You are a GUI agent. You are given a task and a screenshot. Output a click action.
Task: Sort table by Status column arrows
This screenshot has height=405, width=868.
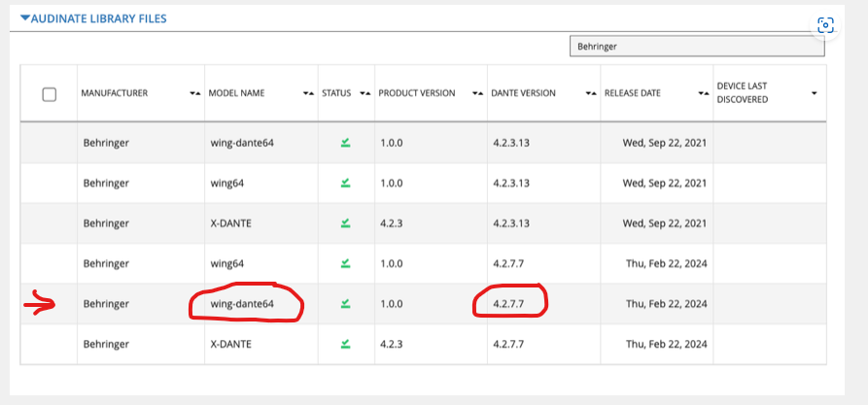(x=365, y=93)
